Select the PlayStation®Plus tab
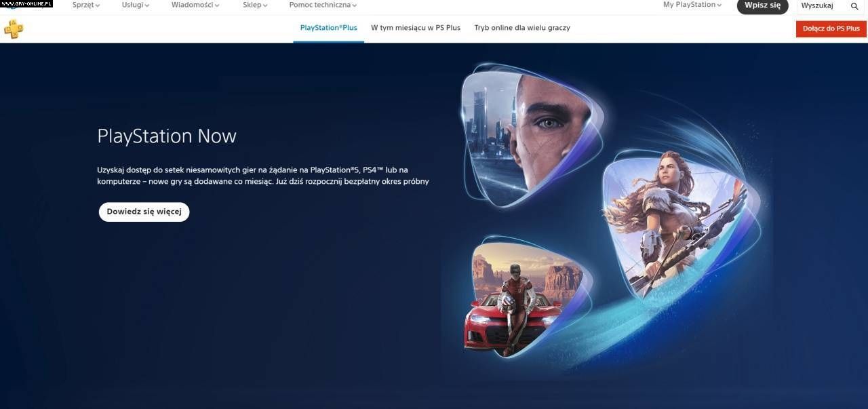This screenshot has width=868, height=409. tap(328, 28)
